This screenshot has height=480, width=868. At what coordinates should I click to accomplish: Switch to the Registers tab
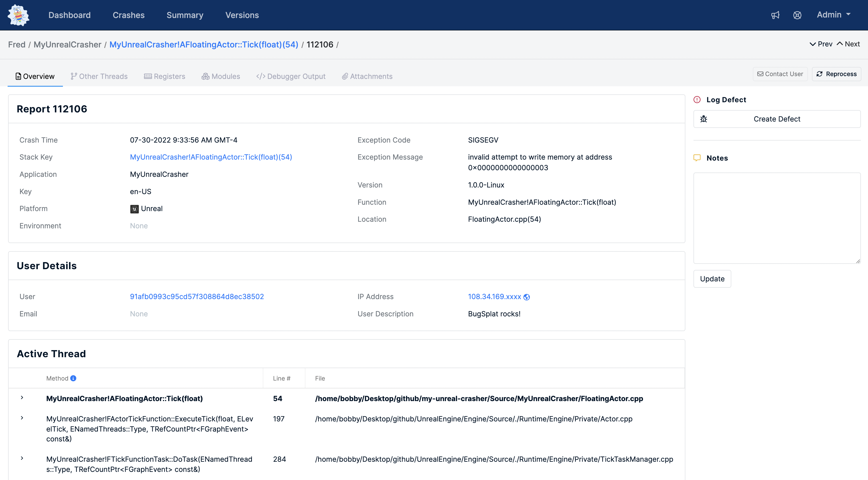tap(164, 77)
